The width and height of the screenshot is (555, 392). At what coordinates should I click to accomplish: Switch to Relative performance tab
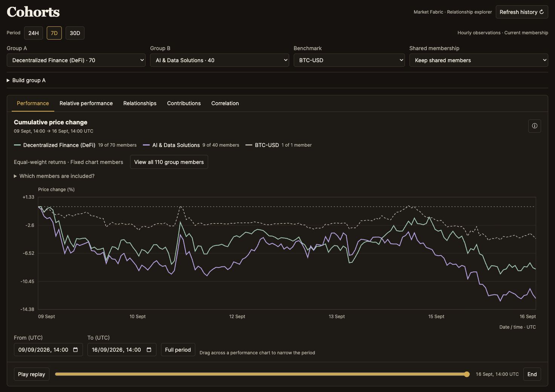[x=86, y=103]
